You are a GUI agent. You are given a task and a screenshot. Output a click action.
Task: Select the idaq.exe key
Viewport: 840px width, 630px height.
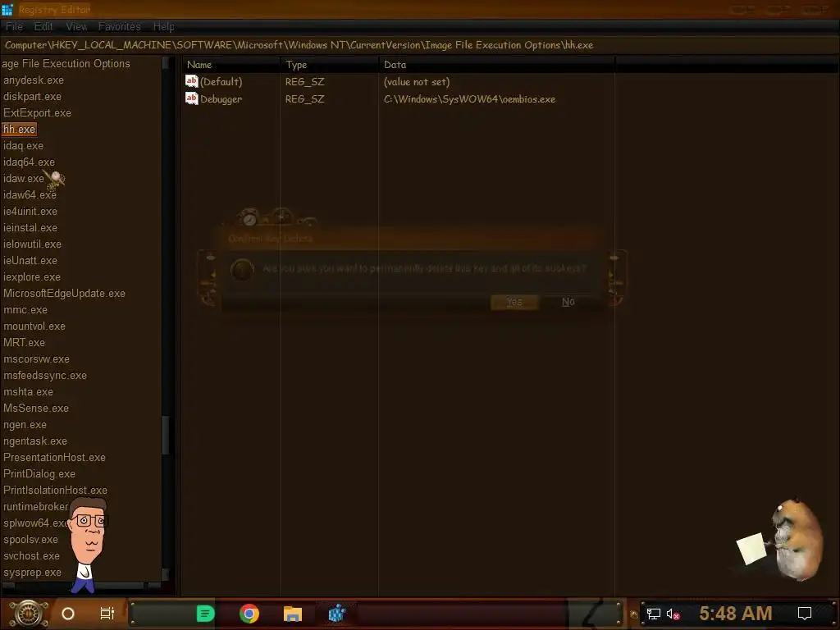point(23,146)
